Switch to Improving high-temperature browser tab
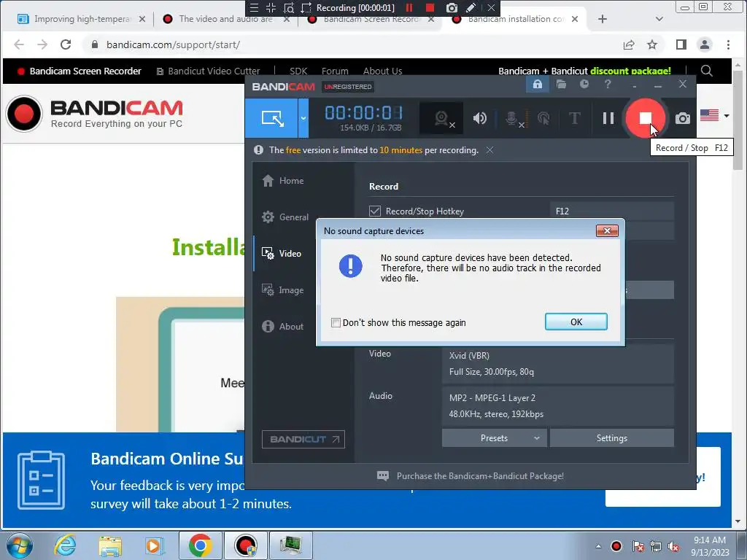This screenshot has width=747, height=560. click(x=82, y=19)
